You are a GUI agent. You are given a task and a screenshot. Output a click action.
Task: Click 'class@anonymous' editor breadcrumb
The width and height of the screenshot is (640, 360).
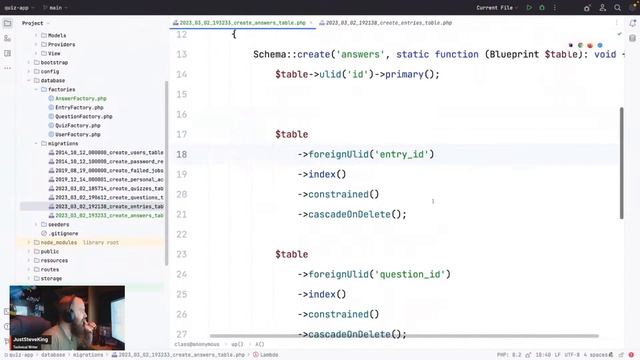197,344
